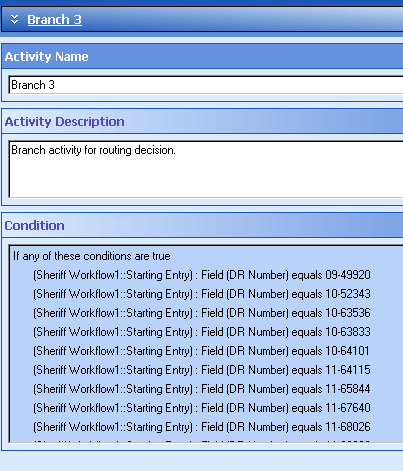Select condition DR Number equals 09-49920

[202, 275]
